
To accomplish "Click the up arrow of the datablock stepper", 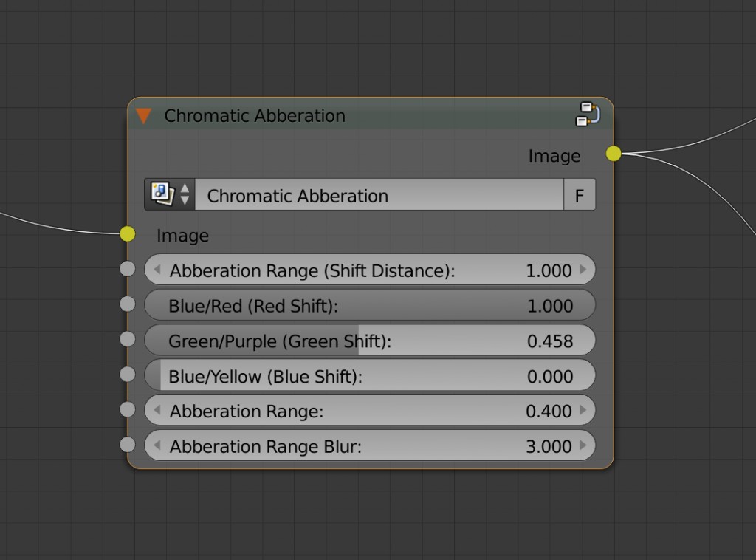I will coord(185,188).
